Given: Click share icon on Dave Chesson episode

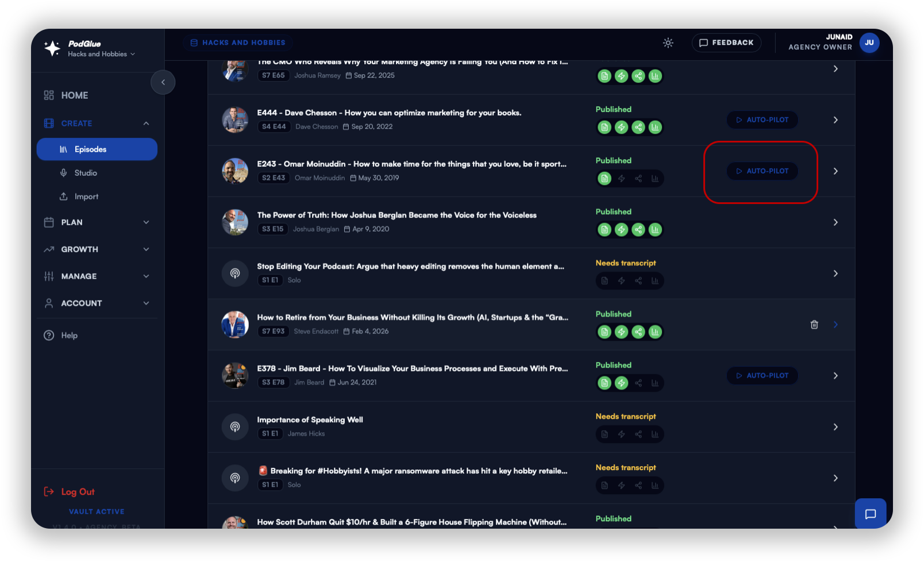Looking at the screenshot, I should coord(638,128).
